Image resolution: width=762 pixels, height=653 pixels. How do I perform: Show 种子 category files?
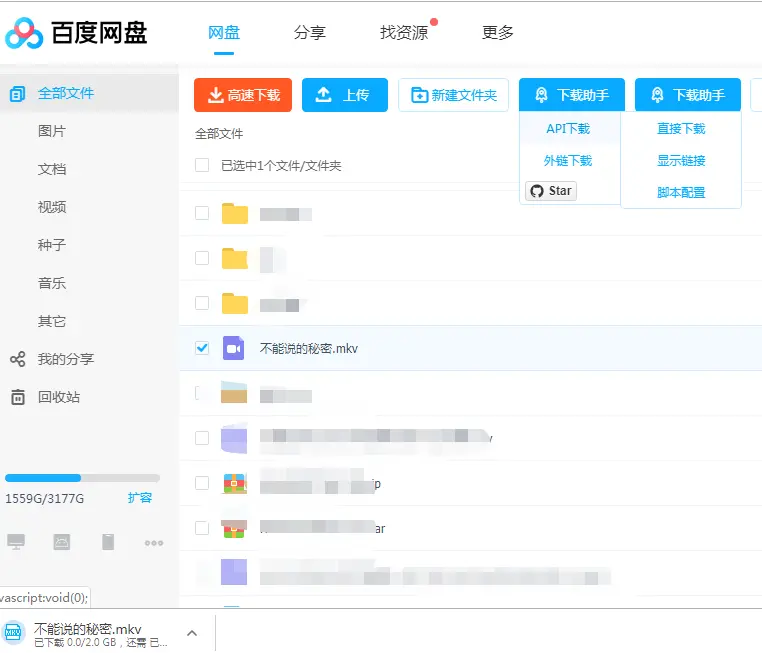click(52, 245)
